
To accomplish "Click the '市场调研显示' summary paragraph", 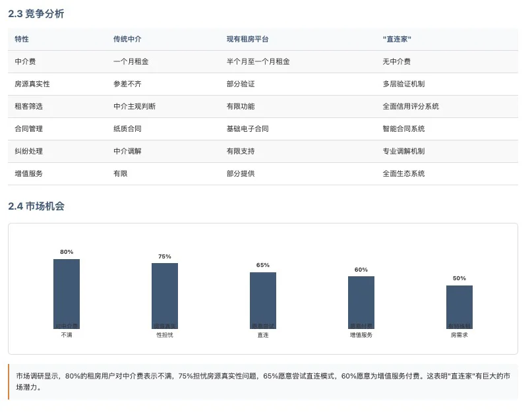I will coord(263,381).
